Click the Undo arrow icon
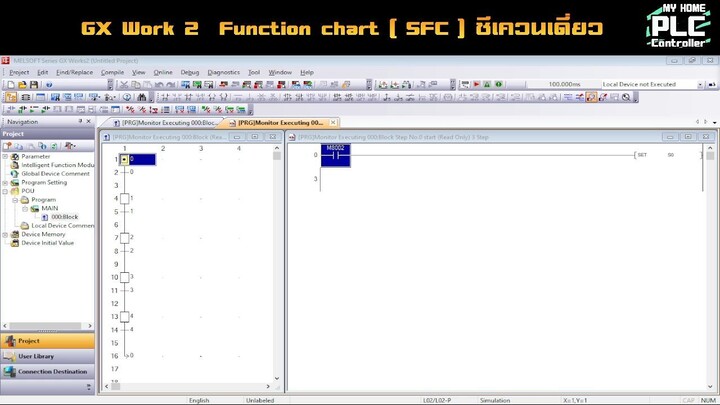This screenshot has width=720, height=405. [x=159, y=84]
